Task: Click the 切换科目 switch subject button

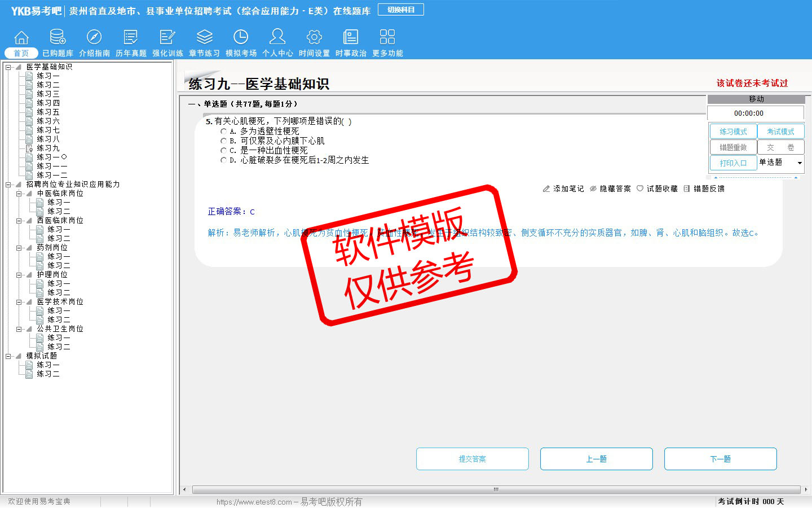Action: 401,10
